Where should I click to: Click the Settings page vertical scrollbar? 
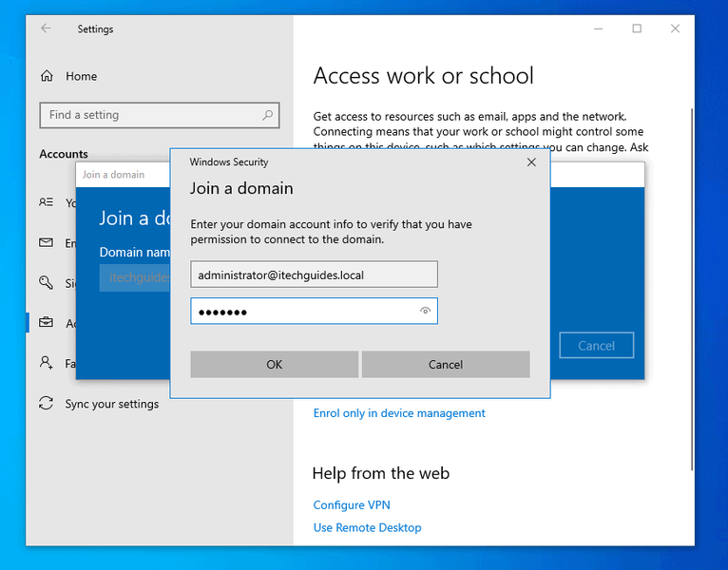692,288
